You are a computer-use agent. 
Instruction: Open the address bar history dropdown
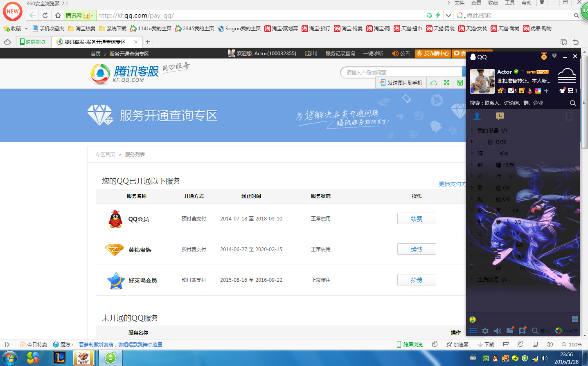(x=448, y=16)
